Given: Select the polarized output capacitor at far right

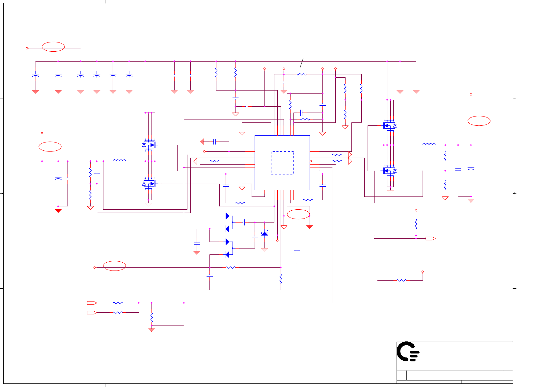Looking at the screenshot, I should pos(471,168).
